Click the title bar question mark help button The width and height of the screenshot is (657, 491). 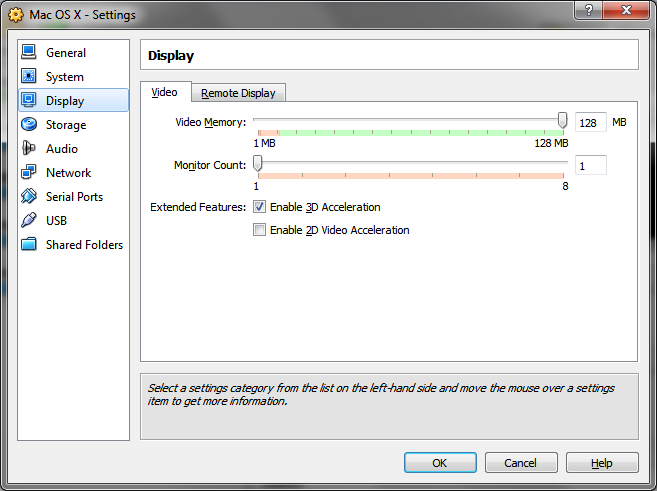pos(588,10)
